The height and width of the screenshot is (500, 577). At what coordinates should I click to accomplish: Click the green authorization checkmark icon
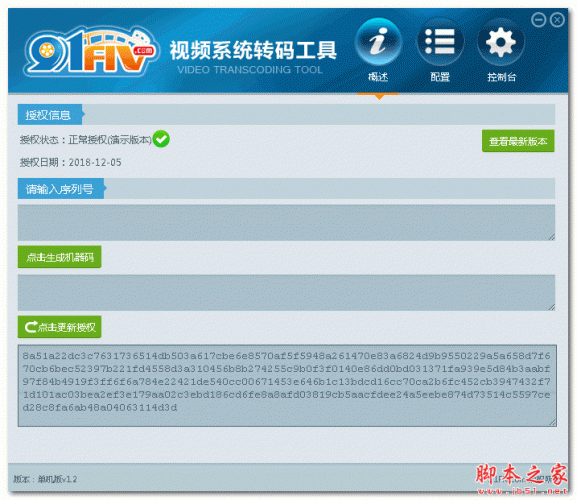161,139
